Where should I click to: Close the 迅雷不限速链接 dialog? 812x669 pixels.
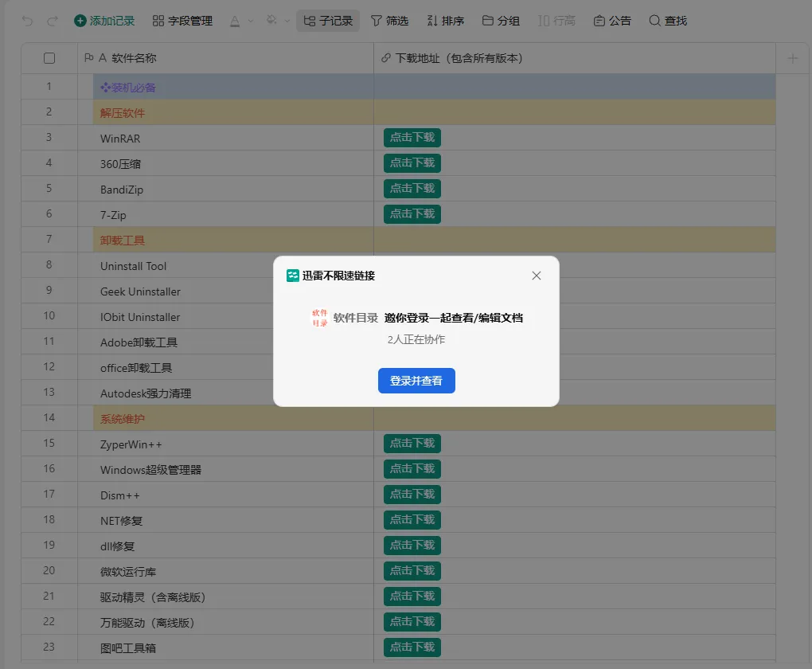(537, 276)
